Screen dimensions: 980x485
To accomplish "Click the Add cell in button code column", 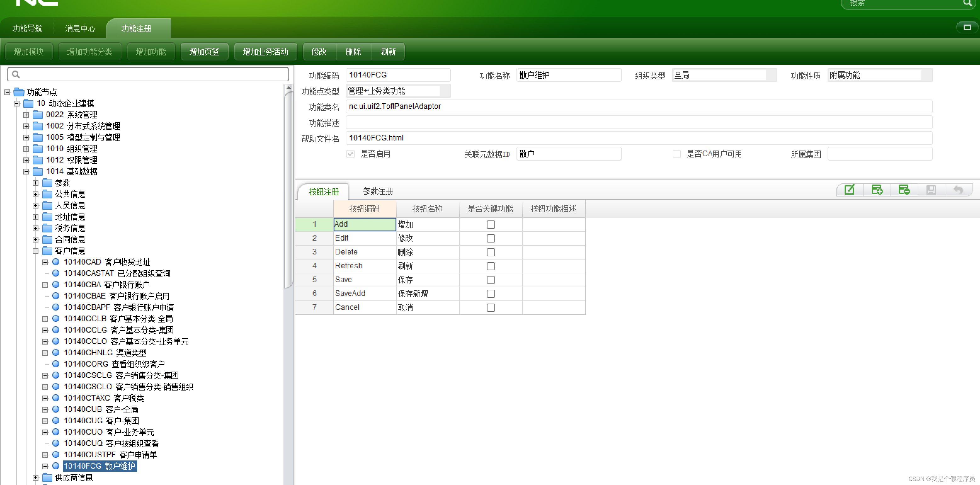I will click(x=364, y=225).
